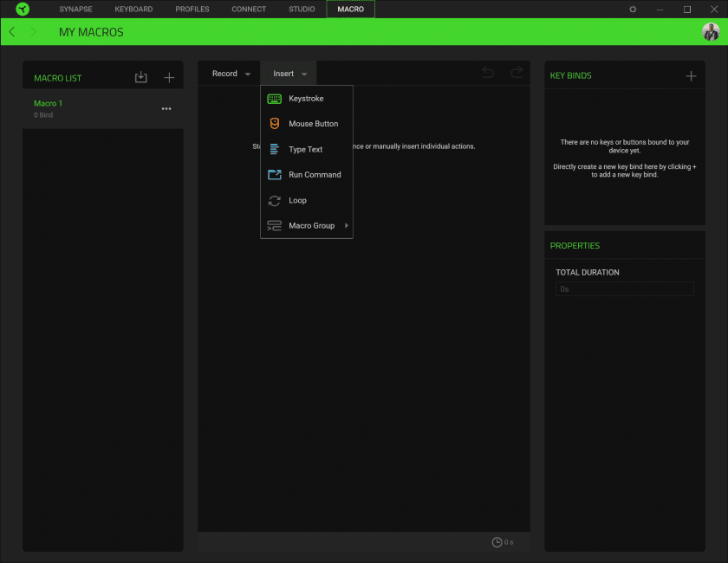This screenshot has width=728, height=563.
Task: Navigate back with the left arrow
Action: click(x=12, y=32)
